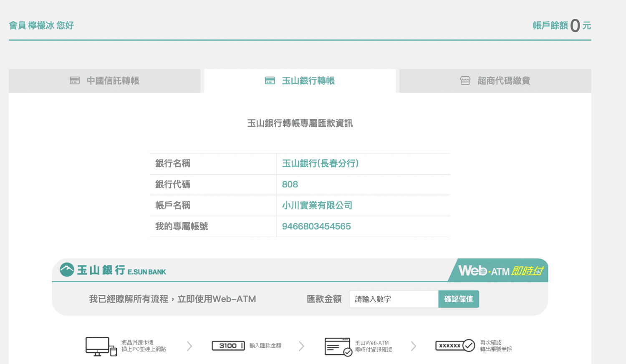Click the step text 再次確認轉出帳號無誤

coord(496,346)
